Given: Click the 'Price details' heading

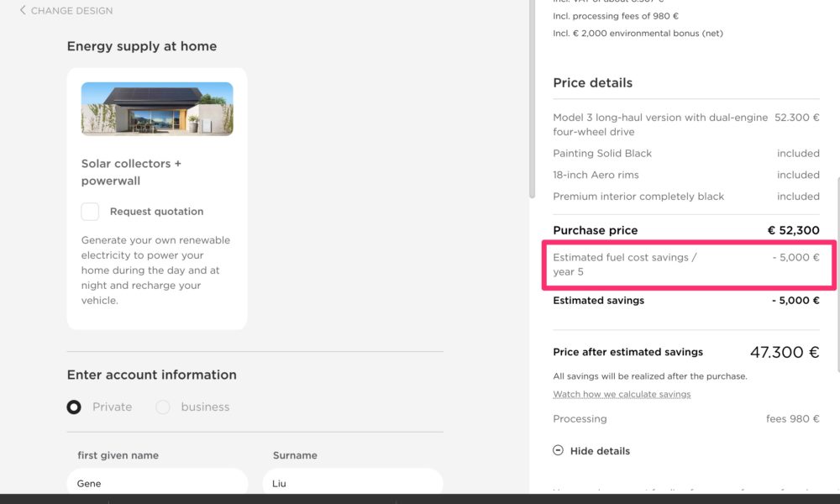Looking at the screenshot, I should [x=592, y=82].
